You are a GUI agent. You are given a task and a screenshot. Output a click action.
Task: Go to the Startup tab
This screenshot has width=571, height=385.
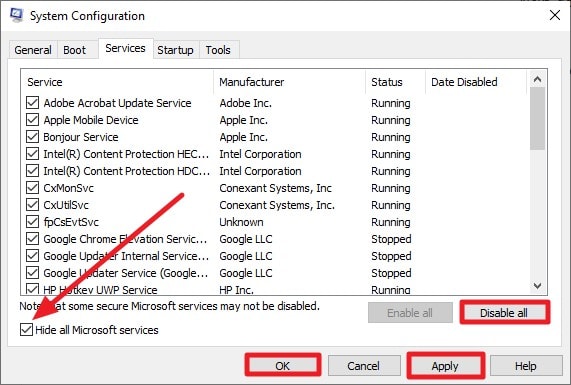175,50
